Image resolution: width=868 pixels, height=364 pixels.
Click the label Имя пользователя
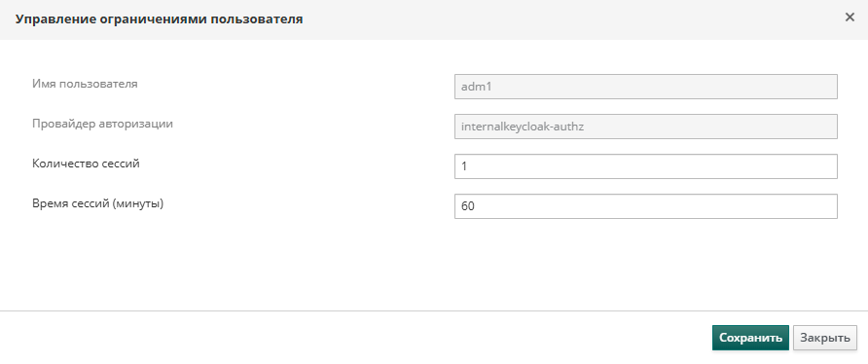[85, 85]
